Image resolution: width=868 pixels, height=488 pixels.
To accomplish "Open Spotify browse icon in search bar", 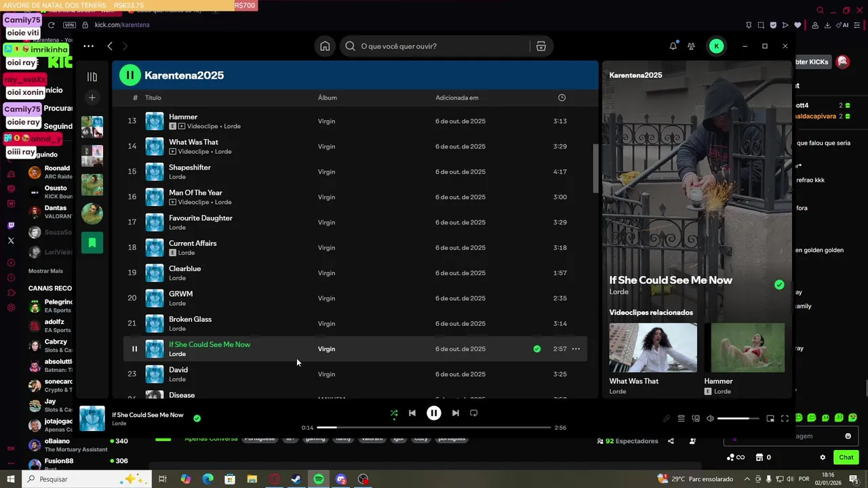I will (x=540, y=46).
